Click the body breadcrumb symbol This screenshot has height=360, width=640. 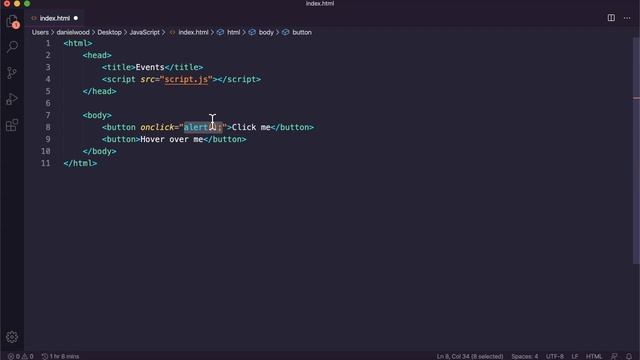(x=266, y=32)
